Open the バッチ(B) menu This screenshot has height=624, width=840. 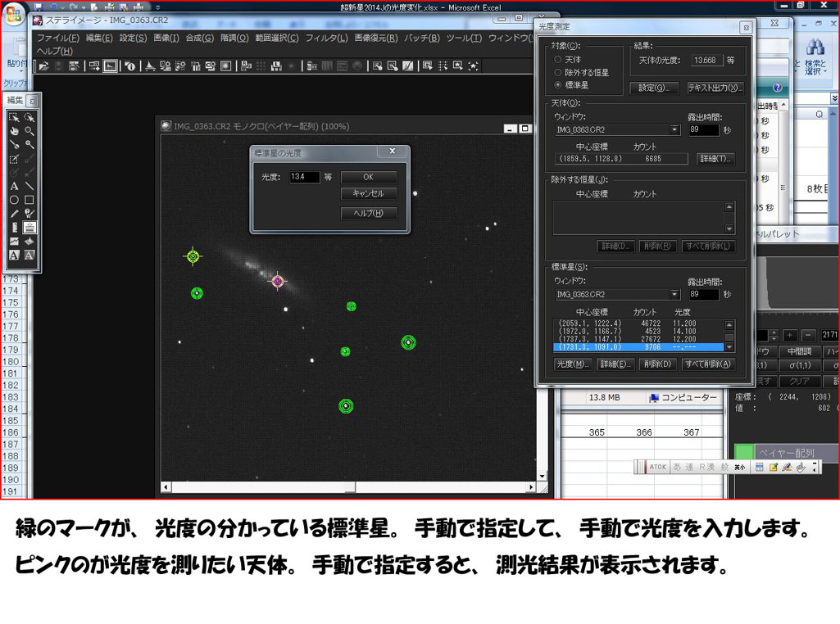pos(422,38)
